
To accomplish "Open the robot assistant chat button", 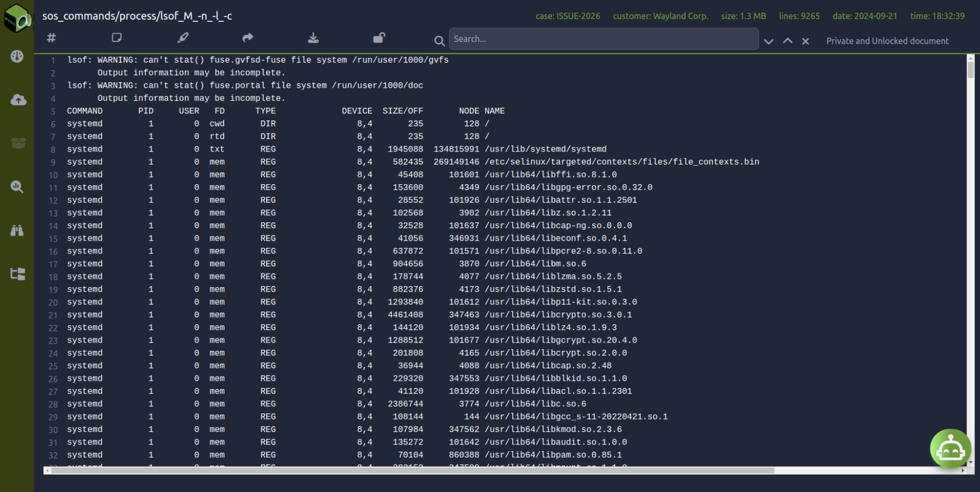I will (x=950, y=449).
